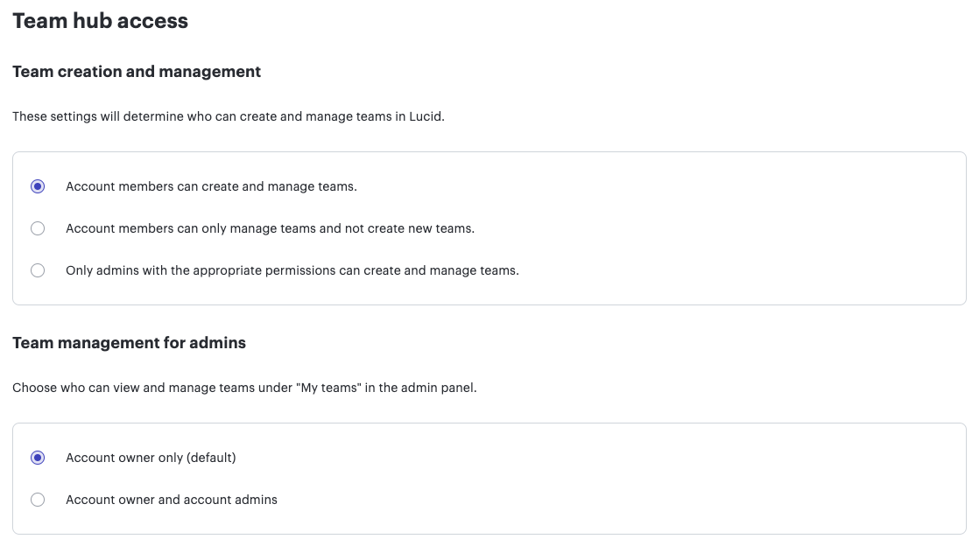This screenshot has height=560, width=979.
Task: Click the admin panel description sentence
Action: pyautogui.click(x=243, y=388)
